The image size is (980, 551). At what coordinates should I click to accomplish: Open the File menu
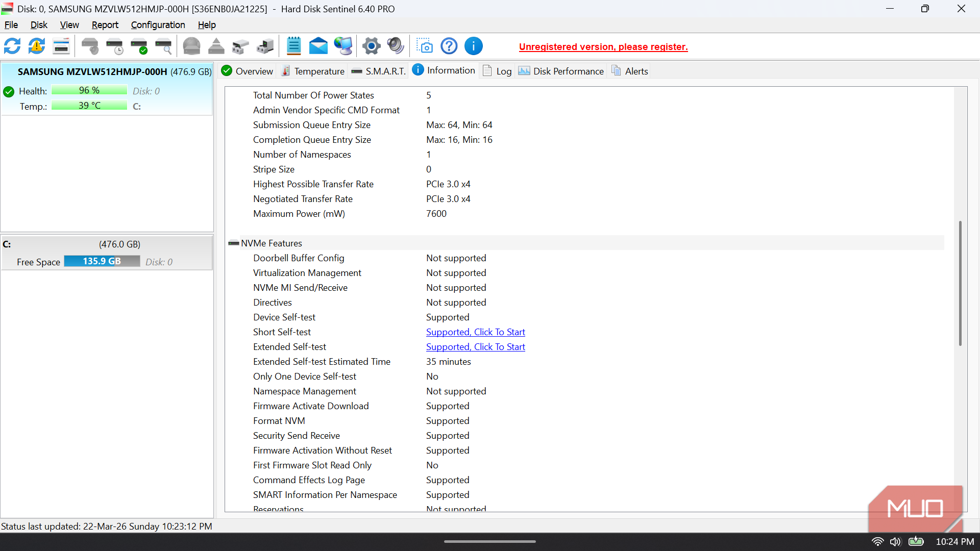pos(11,25)
